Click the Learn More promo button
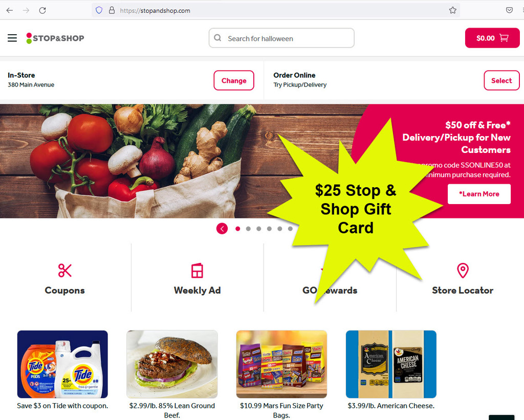Image resolution: width=524 pixels, height=420 pixels. 479,194
